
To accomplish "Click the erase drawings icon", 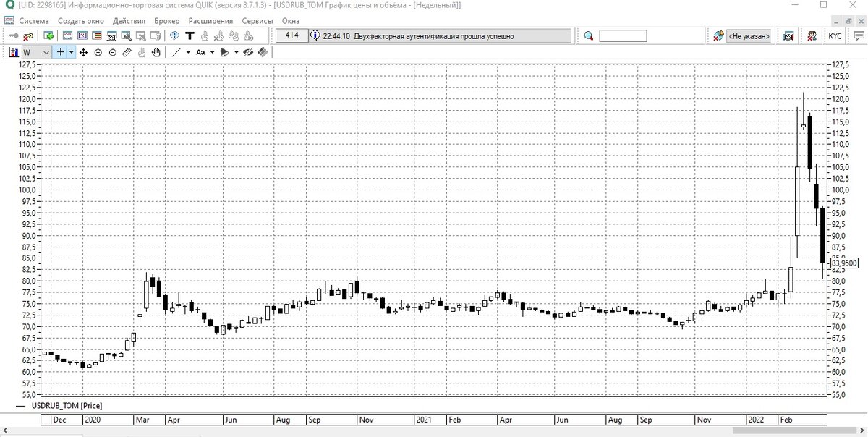I will coord(263,52).
